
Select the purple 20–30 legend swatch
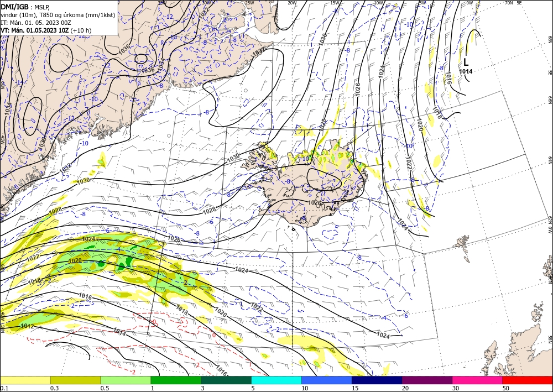coord(427,380)
